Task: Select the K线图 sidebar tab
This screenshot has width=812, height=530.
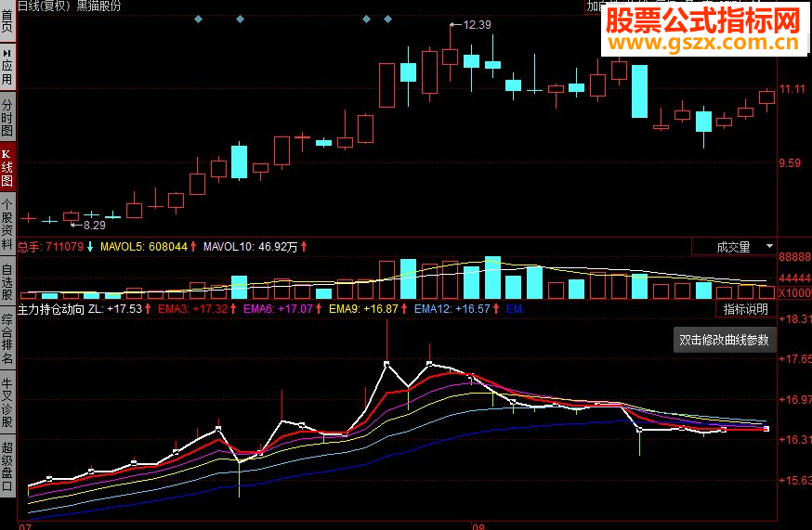Action: [7, 168]
